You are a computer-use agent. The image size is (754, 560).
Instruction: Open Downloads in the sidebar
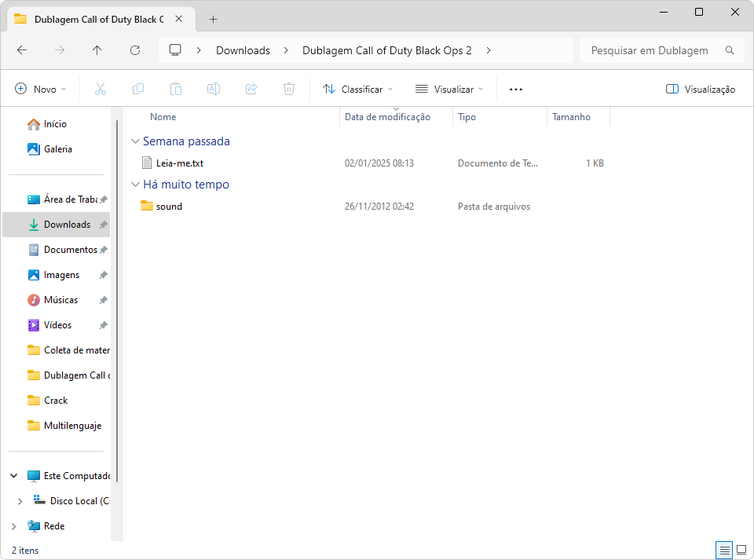click(57, 225)
